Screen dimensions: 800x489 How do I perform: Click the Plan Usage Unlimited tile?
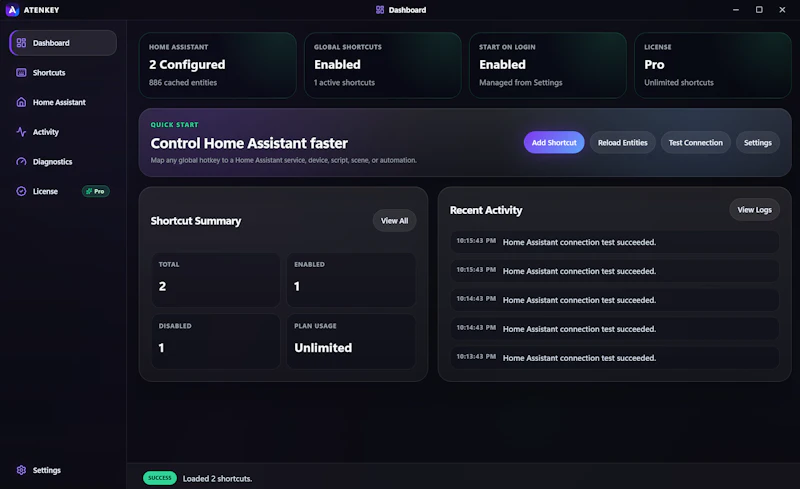(x=351, y=341)
